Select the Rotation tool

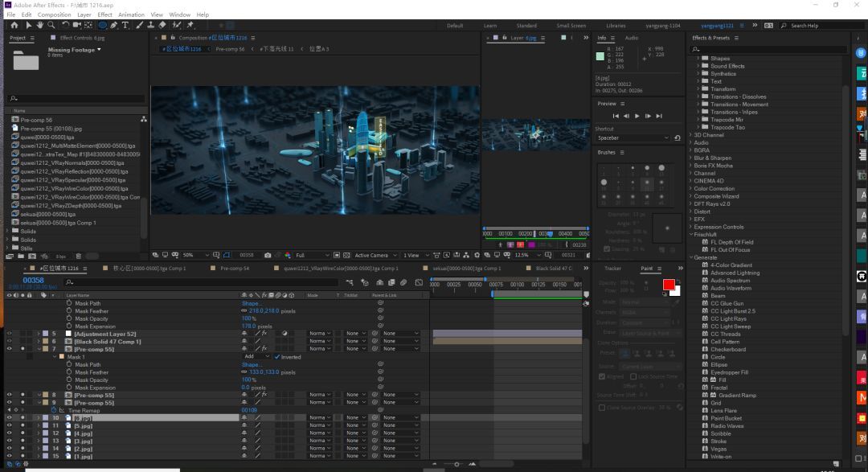[x=65, y=26]
